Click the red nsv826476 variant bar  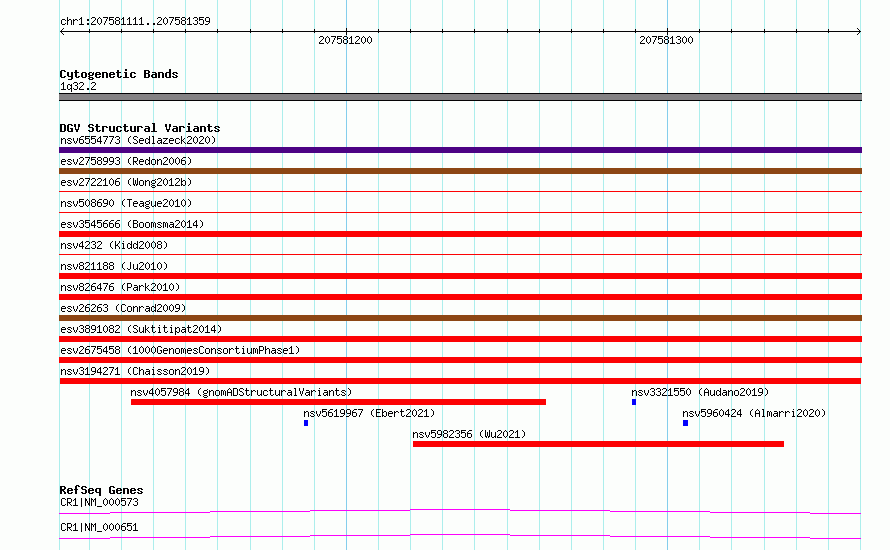pyautogui.click(x=460, y=297)
